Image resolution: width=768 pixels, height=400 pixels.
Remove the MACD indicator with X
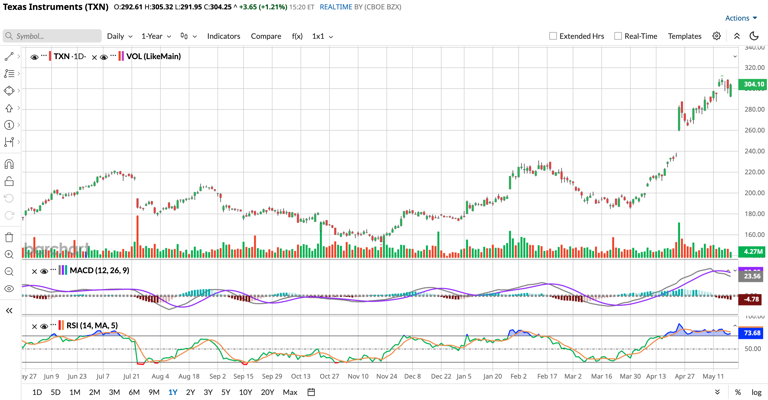(34, 271)
